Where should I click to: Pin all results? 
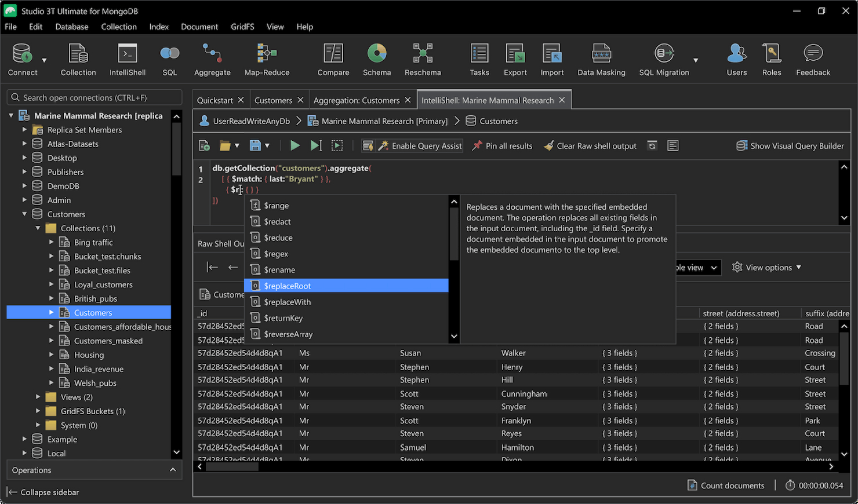tap(502, 145)
